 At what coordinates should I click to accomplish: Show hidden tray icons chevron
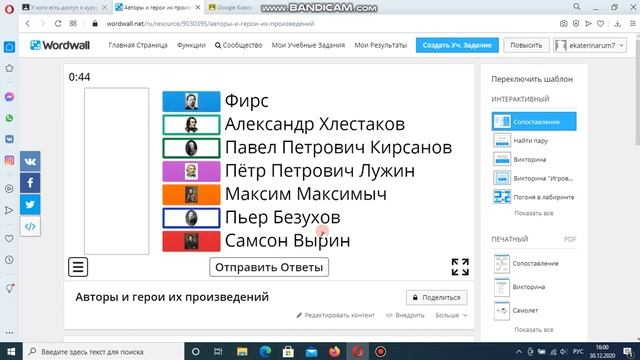coord(519,351)
